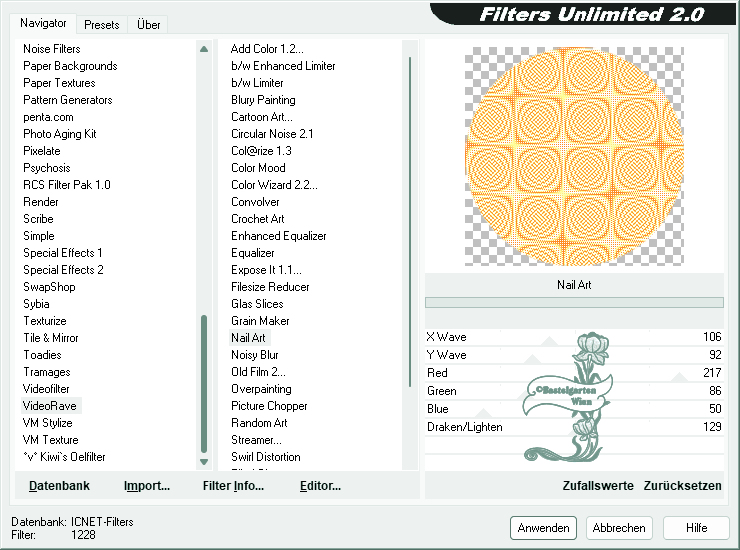
Task: Select the Tile & Mirror category
Action: (x=50, y=338)
